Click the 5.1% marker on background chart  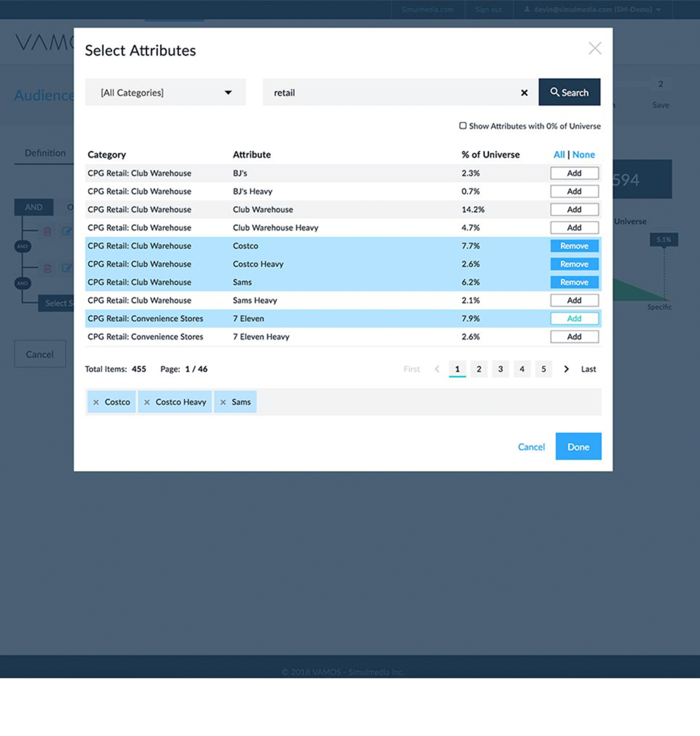[664, 240]
